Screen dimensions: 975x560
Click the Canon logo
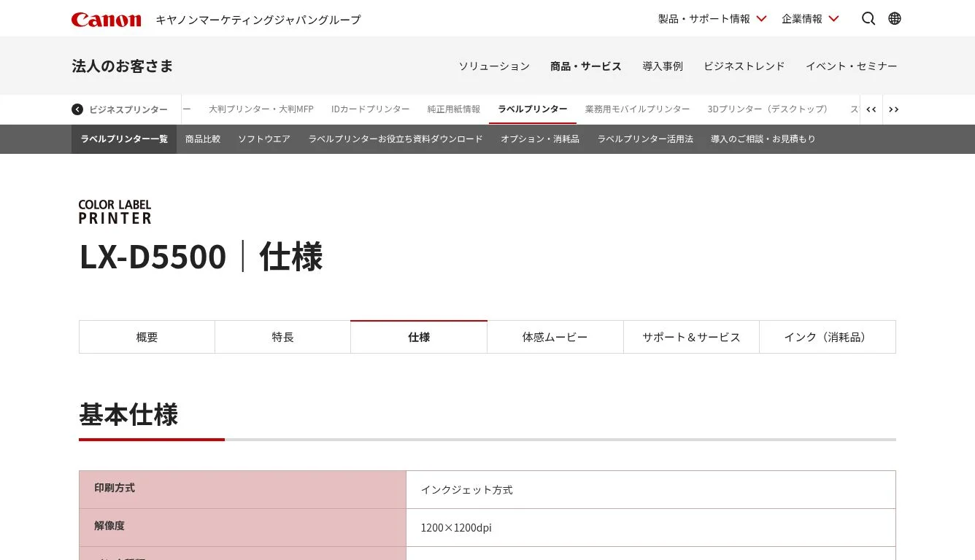coord(106,19)
